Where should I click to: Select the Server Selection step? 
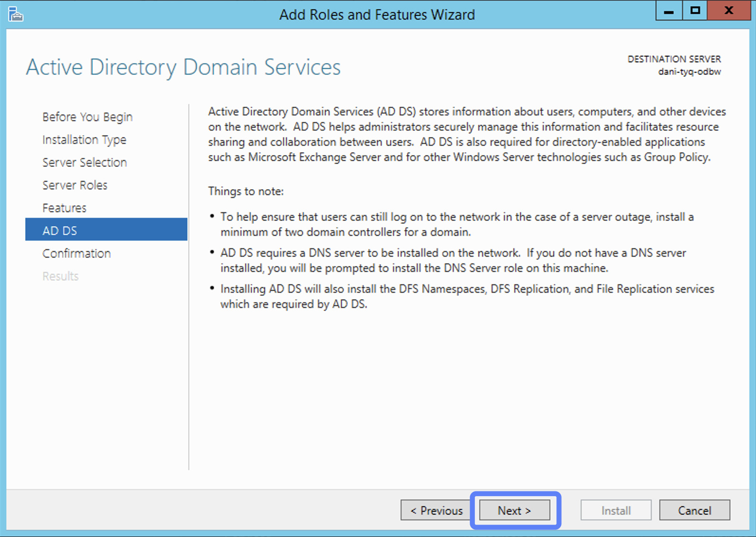[x=84, y=162]
